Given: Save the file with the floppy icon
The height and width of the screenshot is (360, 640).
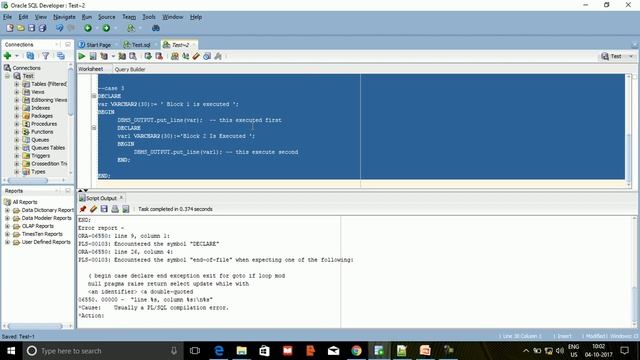Looking at the screenshot, I should [x=31, y=28].
